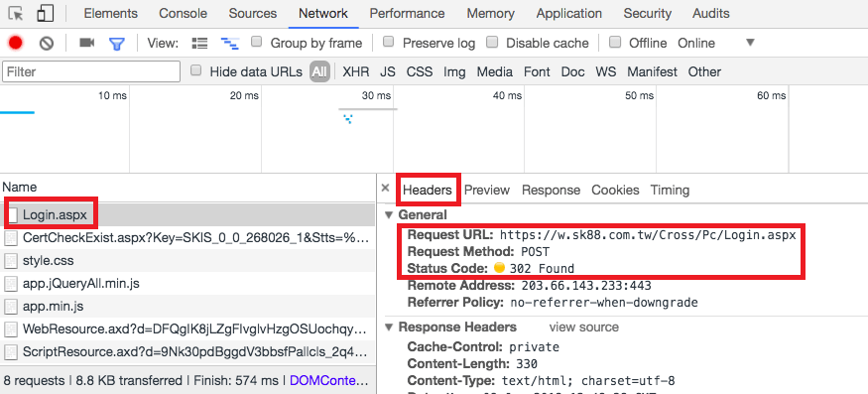The image size is (868, 394).
Task: Open the Timing detail tab
Action: click(670, 191)
